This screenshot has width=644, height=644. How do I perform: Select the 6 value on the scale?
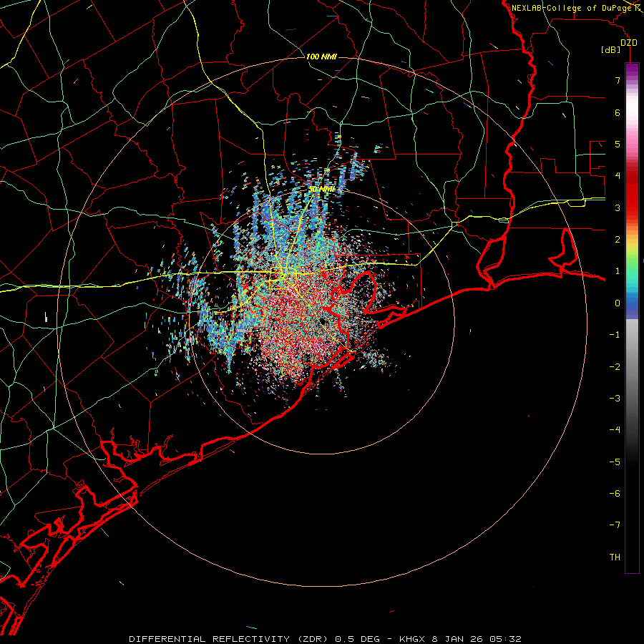[618, 112]
